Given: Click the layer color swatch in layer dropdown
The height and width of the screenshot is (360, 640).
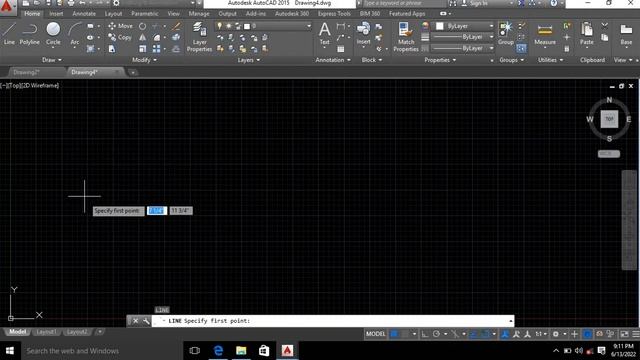Looking at the screenshot, I should (x=247, y=26).
